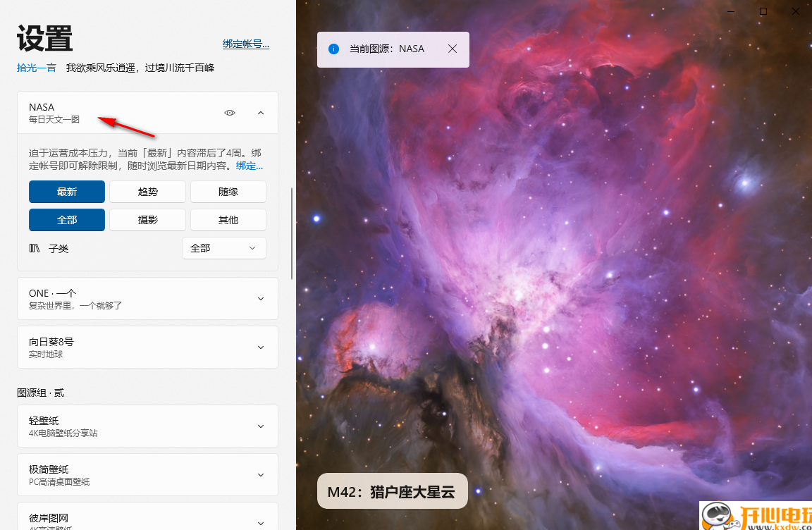
Task: Click the 设置 page title
Action: point(44,38)
